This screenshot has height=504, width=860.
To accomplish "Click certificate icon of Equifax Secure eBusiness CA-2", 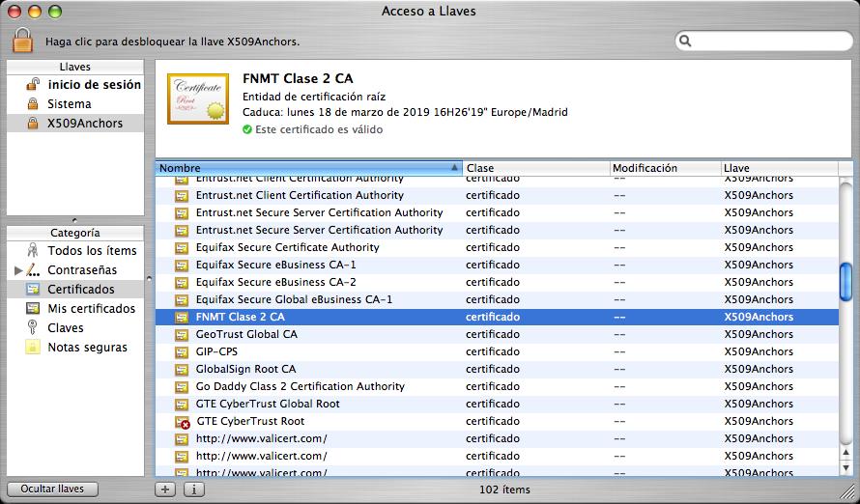I will click(182, 283).
